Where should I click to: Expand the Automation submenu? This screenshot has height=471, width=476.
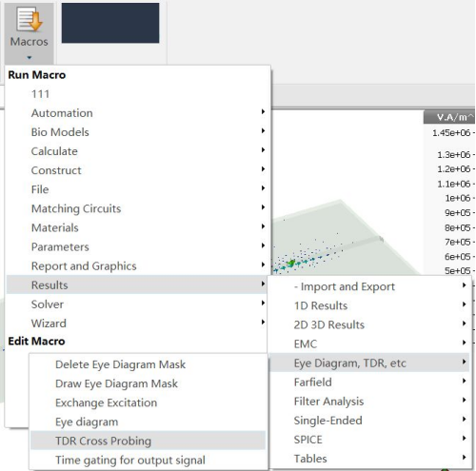click(136, 113)
